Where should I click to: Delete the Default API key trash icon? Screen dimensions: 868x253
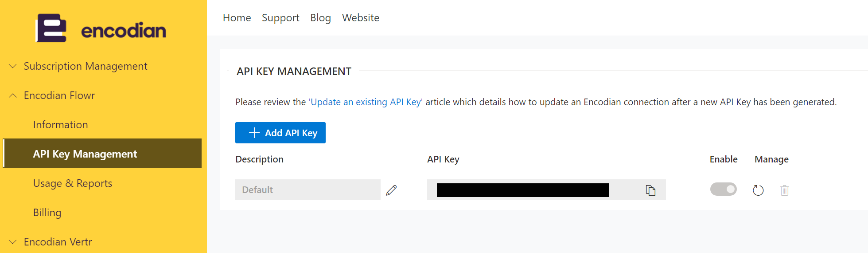click(x=784, y=190)
